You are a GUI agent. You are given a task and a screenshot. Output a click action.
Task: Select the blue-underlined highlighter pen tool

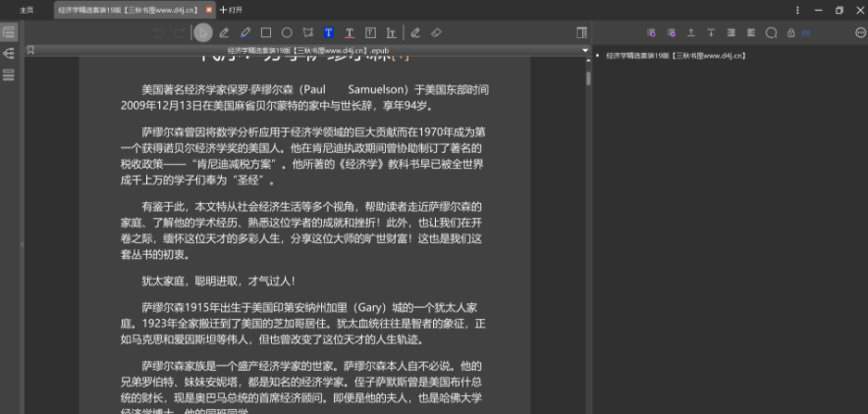coord(245,33)
